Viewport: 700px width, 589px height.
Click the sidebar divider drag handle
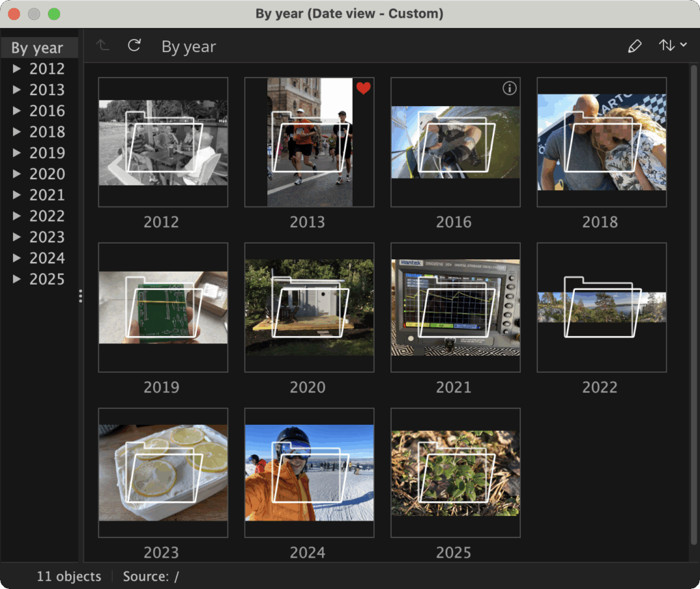[81, 296]
